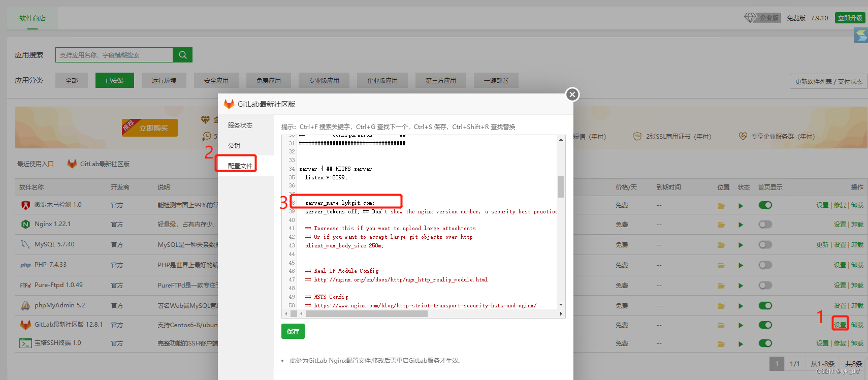This screenshot has height=380, width=868.
Task: Open the 服务状态 tab in GitLab dialog
Action: (246, 125)
